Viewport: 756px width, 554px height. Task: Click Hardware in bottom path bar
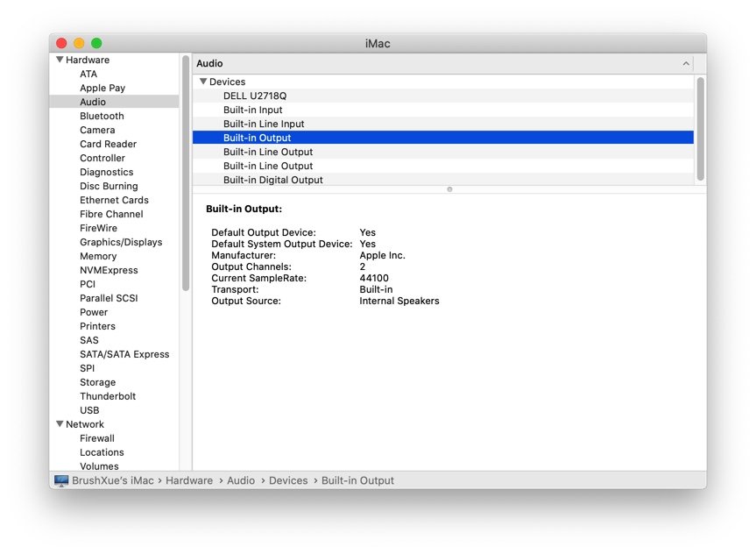coord(189,480)
